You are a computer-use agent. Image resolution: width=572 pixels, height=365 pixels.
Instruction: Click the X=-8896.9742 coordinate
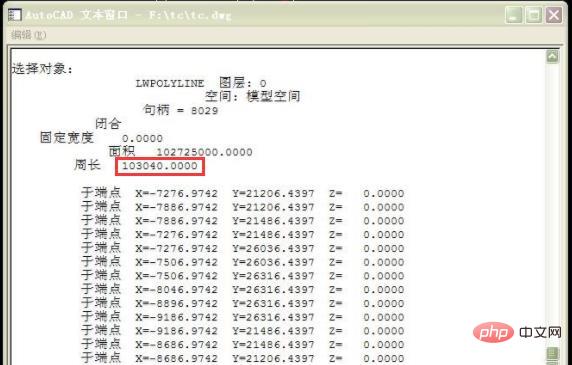point(177,303)
